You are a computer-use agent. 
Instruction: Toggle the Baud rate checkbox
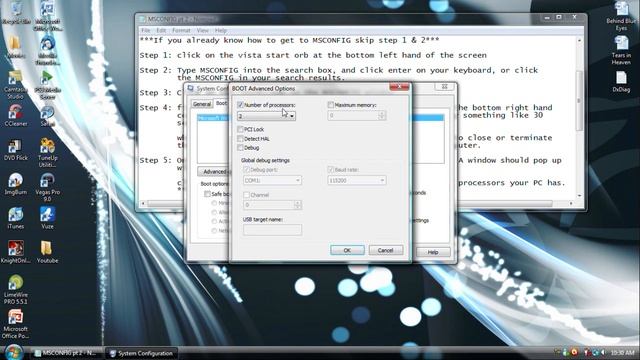(x=331, y=169)
